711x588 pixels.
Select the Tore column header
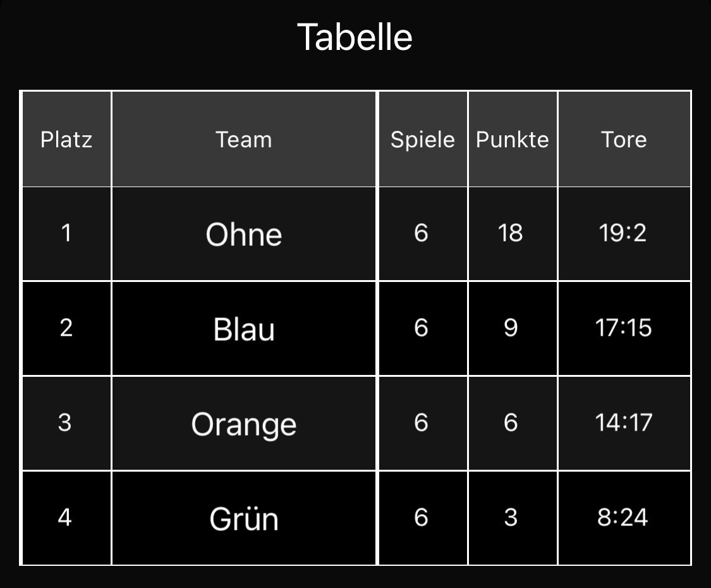624,139
